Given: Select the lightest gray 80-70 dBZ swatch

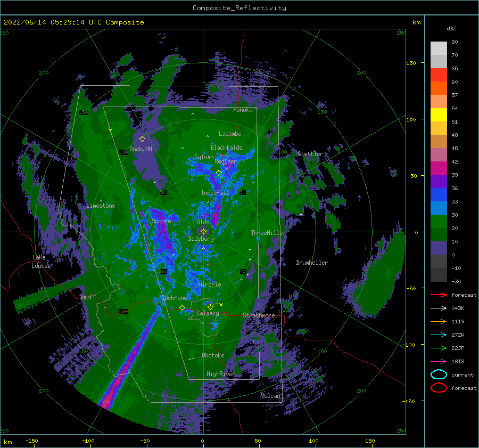Looking at the screenshot, I should click(439, 48).
